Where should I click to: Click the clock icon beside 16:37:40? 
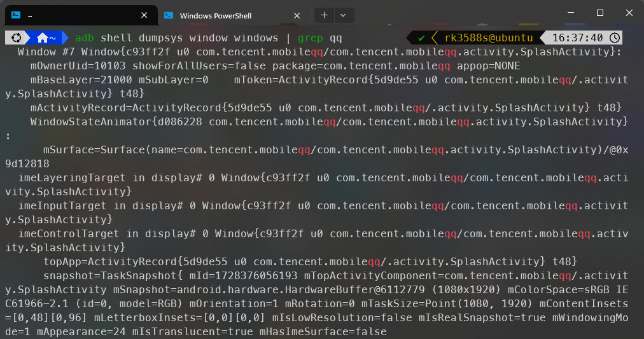click(x=615, y=38)
